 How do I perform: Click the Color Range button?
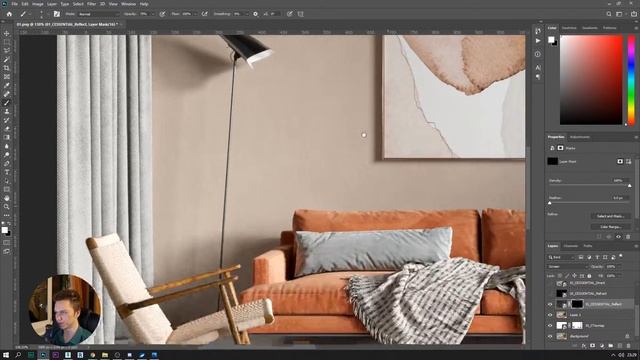tap(611, 227)
